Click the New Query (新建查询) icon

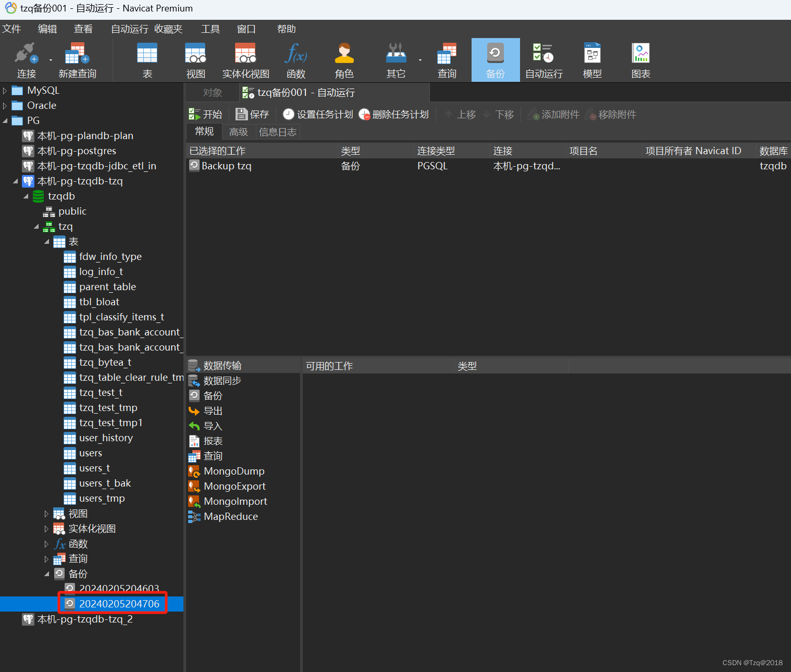coord(77,60)
